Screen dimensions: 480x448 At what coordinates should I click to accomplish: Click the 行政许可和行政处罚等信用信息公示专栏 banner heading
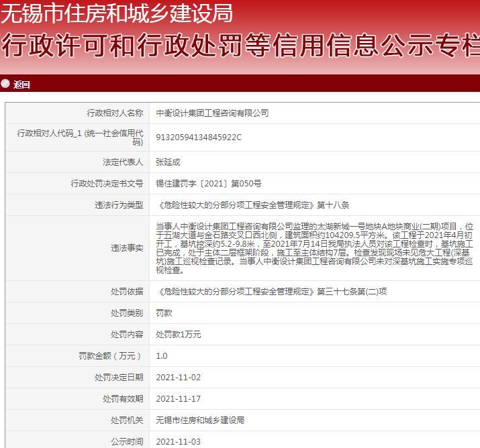click(240, 45)
